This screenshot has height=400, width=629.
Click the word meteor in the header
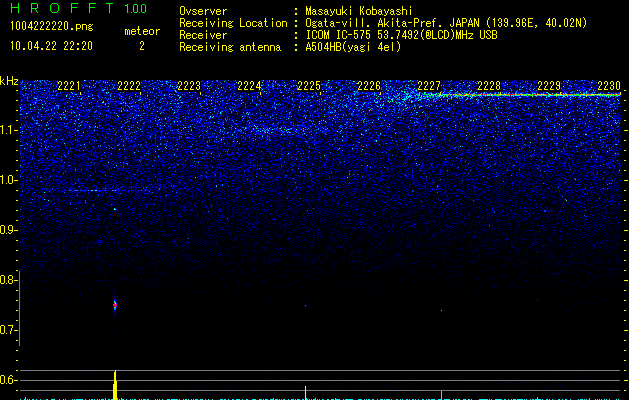(x=142, y=31)
